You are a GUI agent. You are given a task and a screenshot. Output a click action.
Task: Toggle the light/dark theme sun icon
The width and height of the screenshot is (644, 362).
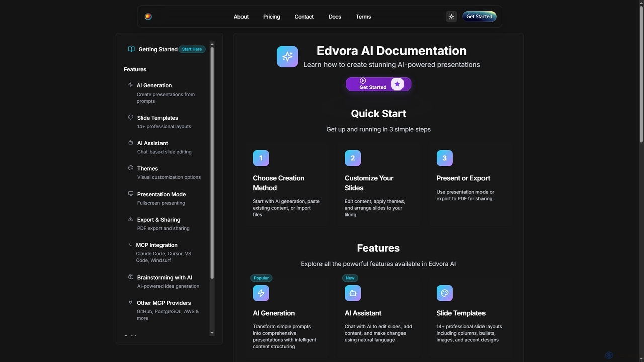(x=451, y=17)
